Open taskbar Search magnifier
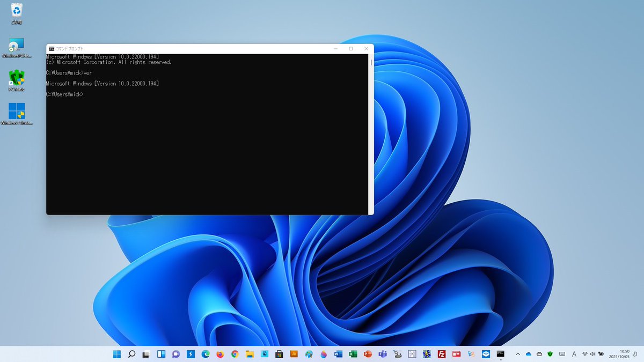The height and width of the screenshot is (362, 644). 131,354
